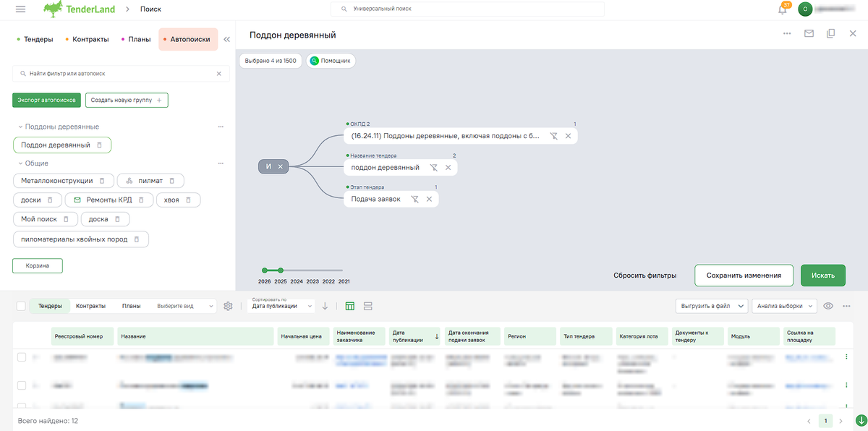Image resolution: width=868 pixels, height=431 pixels.
Task: Expand the Анализ выборки dropdown
Action: click(785, 306)
